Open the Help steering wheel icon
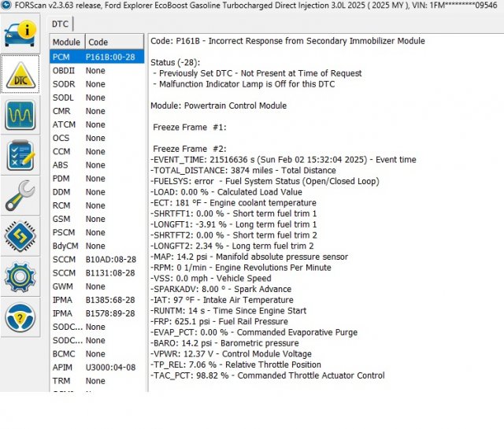Image resolution: width=504 pixels, height=429 pixels. coord(20,317)
